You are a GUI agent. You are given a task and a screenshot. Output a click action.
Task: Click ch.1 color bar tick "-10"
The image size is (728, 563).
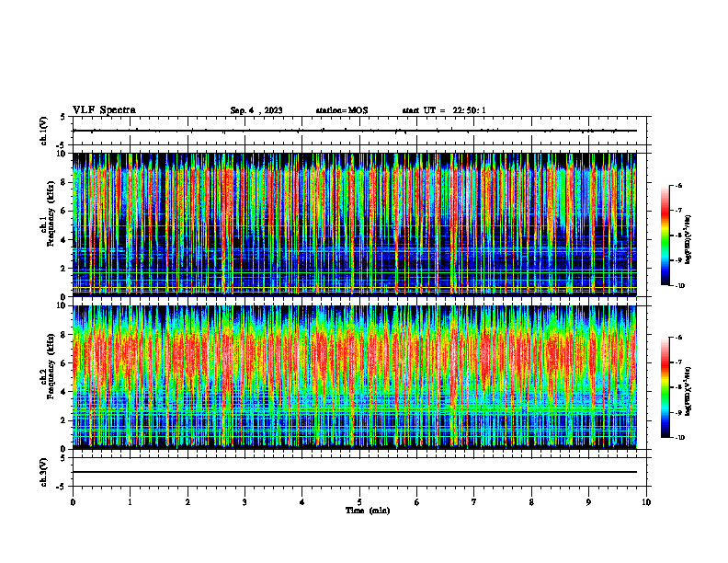[680, 286]
